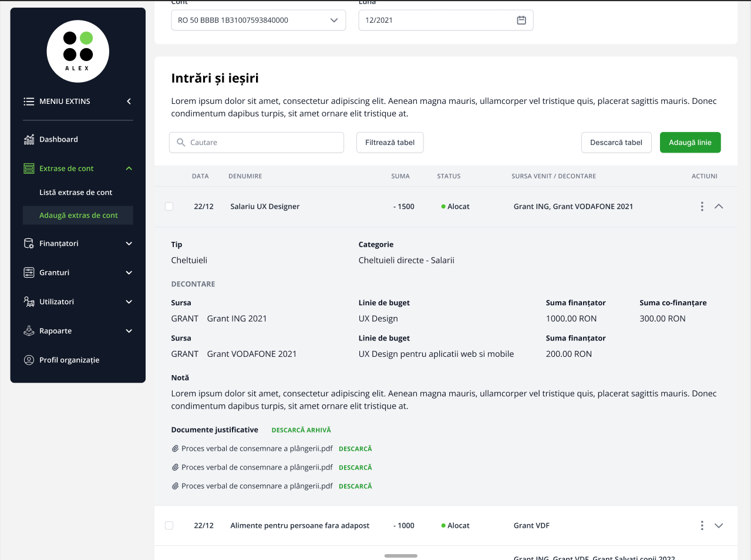The height and width of the screenshot is (560, 751).
Task: Click the DATA column header
Action: (x=200, y=176)
